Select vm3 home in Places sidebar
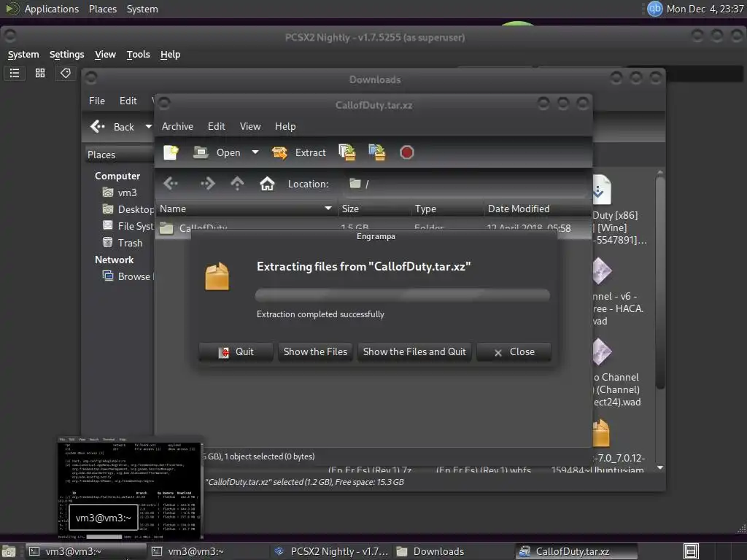This screenshot has height=560, width=747. (120, 192)
